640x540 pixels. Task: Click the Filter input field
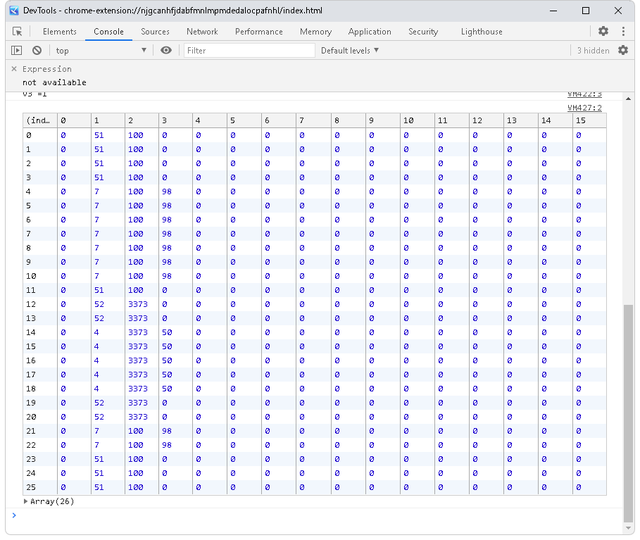[x=249, y=50]
